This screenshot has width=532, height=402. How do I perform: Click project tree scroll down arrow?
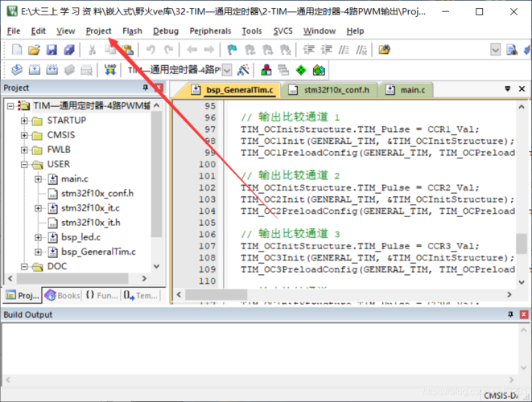[156, 266]
